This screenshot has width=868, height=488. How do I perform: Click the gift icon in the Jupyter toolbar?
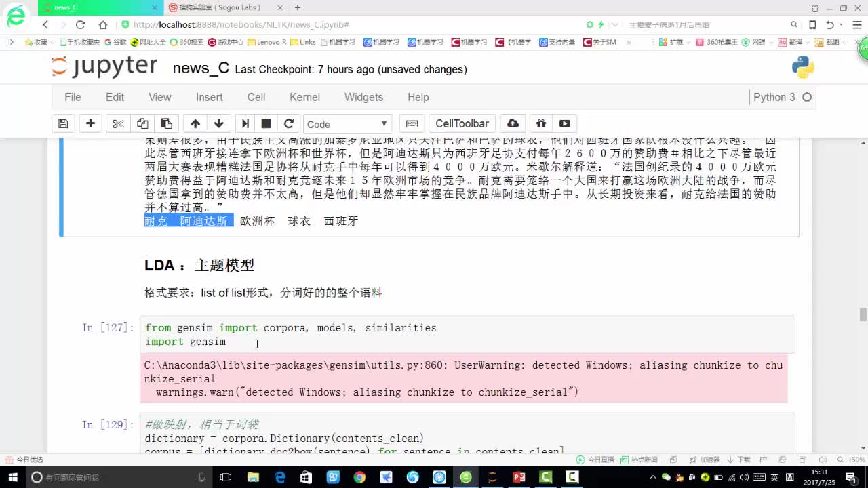point(540,123)
